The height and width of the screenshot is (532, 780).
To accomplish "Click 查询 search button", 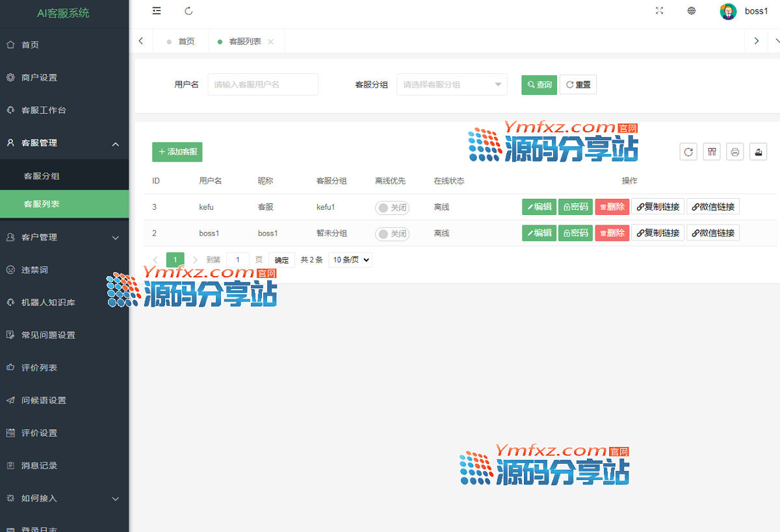I will 539,85.
